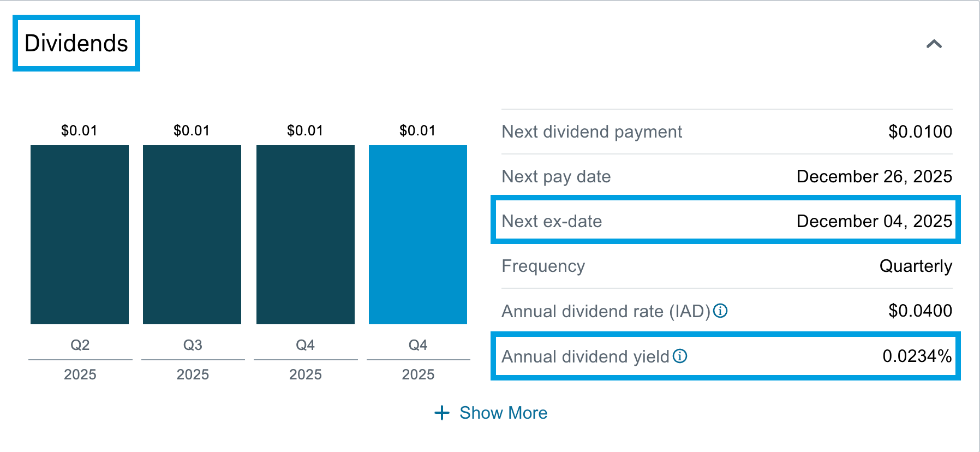Click the Quarterly frequency value
The width and height of the screenshot is (980, 452).
click(x=916, y=266)
